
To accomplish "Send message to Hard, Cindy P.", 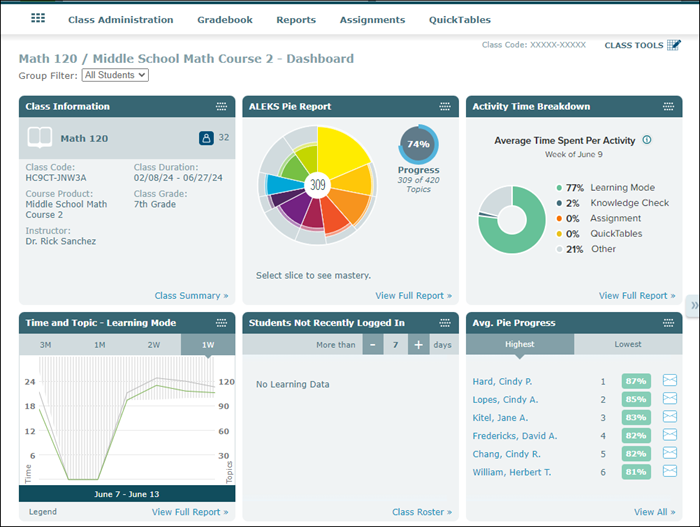I will (670, 381).
